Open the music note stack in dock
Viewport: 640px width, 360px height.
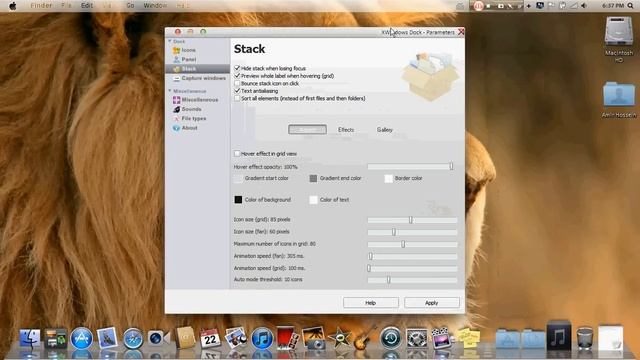[x=559, y=336]
